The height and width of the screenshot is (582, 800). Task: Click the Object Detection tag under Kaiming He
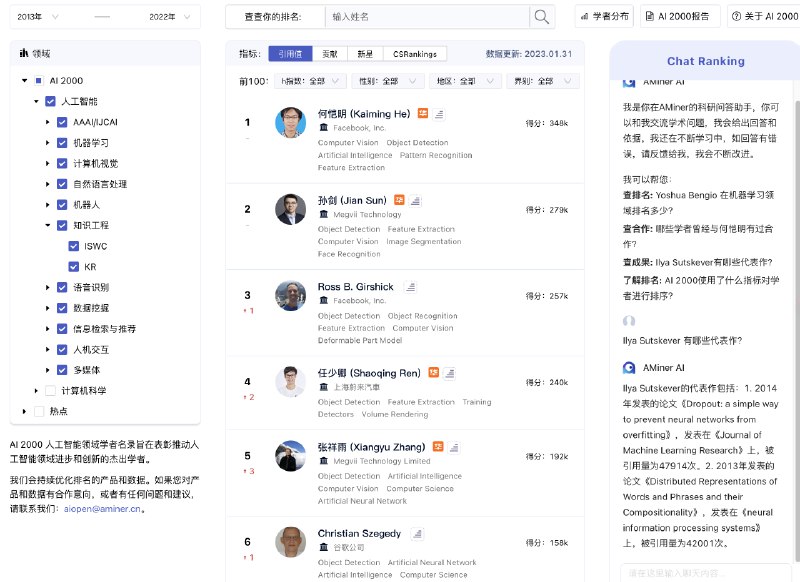(417, 142)
